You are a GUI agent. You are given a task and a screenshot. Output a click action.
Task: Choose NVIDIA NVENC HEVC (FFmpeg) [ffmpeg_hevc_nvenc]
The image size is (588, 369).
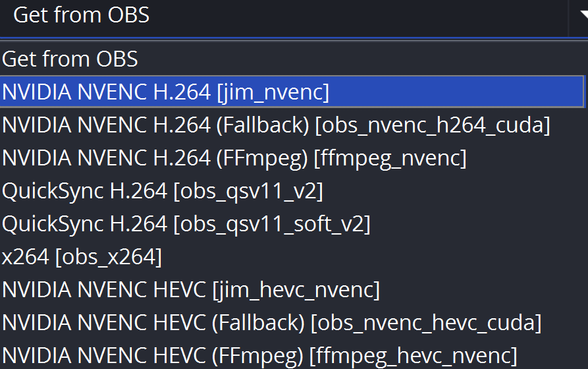(x=292, y=355)
